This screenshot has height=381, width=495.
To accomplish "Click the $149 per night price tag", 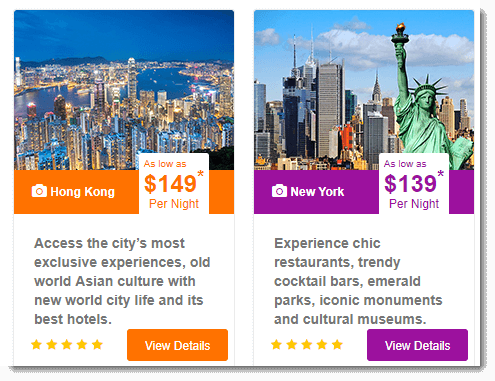I will click(174, 184).
